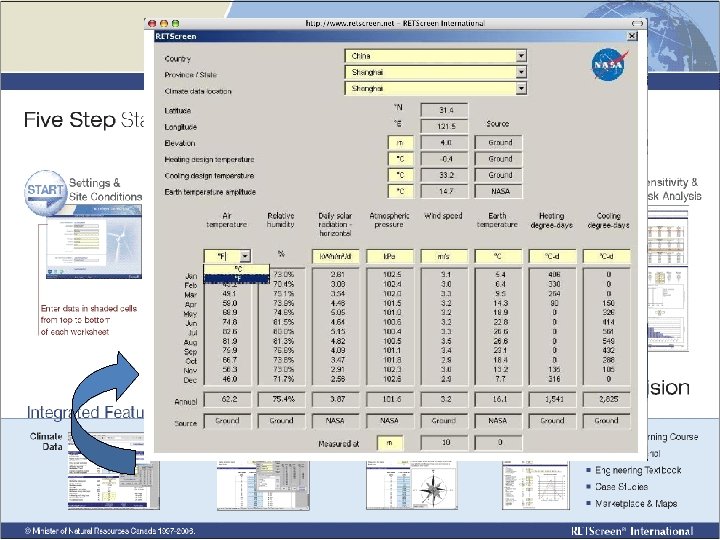Click the Settings & Site Conditions heading

[105, 190]
